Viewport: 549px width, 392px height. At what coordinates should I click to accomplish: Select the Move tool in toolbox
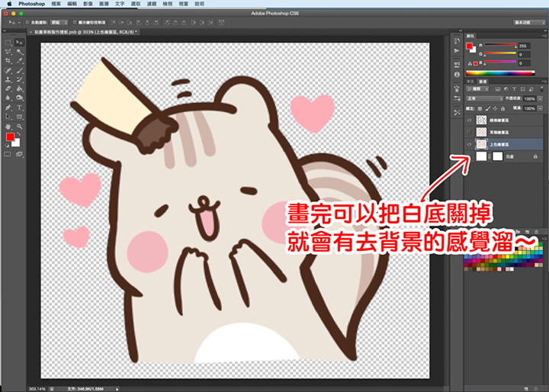pos(20,43)
